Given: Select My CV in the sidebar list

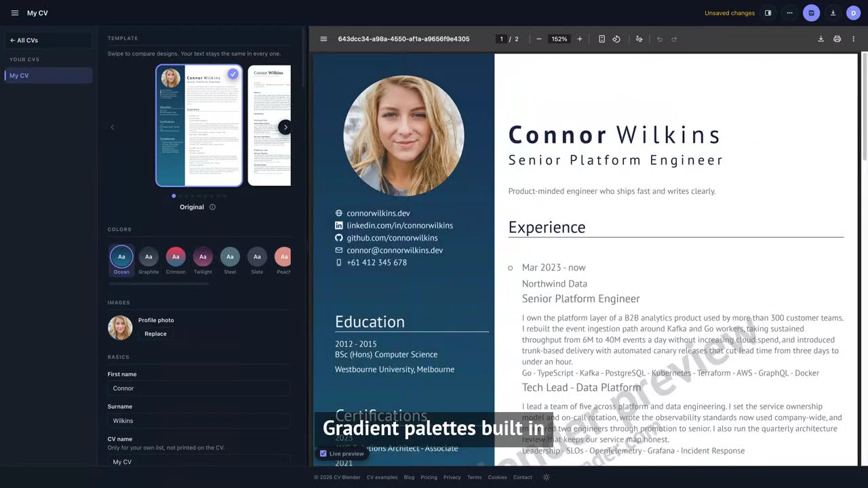Looking at the screenshot, I should [49, 76].
